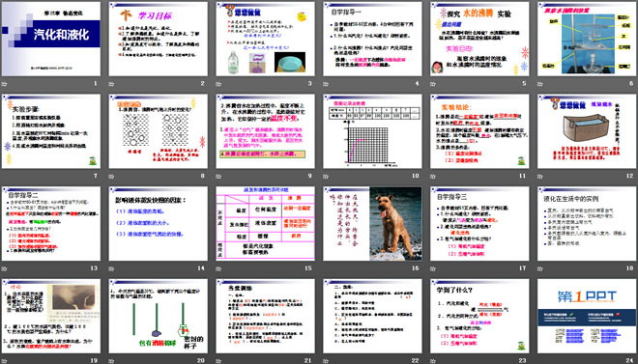Click the animation star icon under slide 21

point(218,360)
